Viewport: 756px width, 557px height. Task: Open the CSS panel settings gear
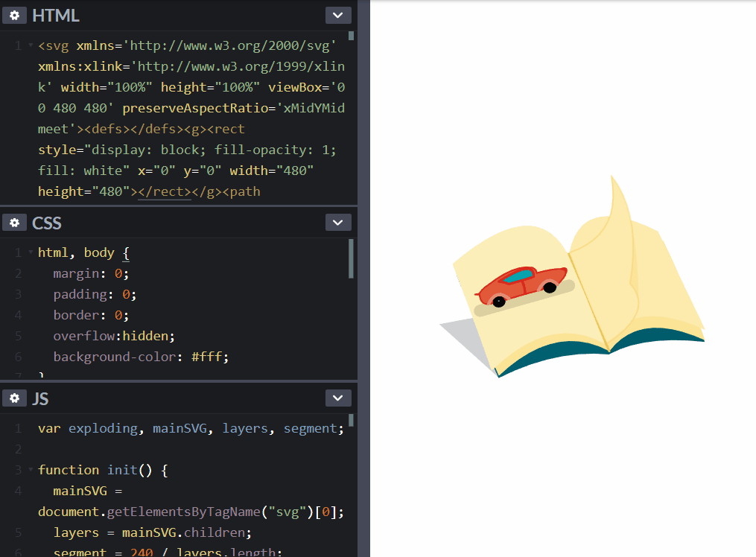click(14, 222)
